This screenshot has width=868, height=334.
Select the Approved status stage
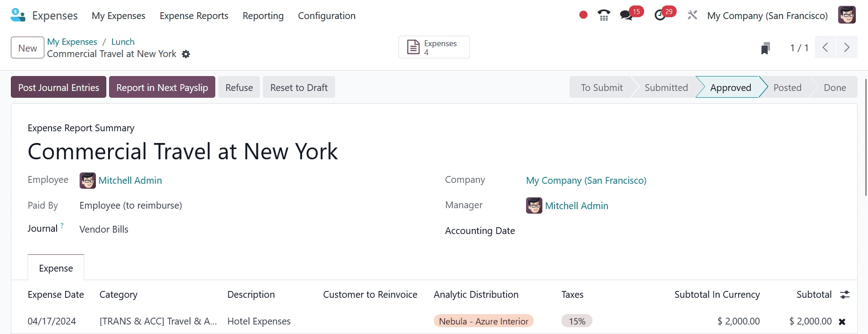730,87
